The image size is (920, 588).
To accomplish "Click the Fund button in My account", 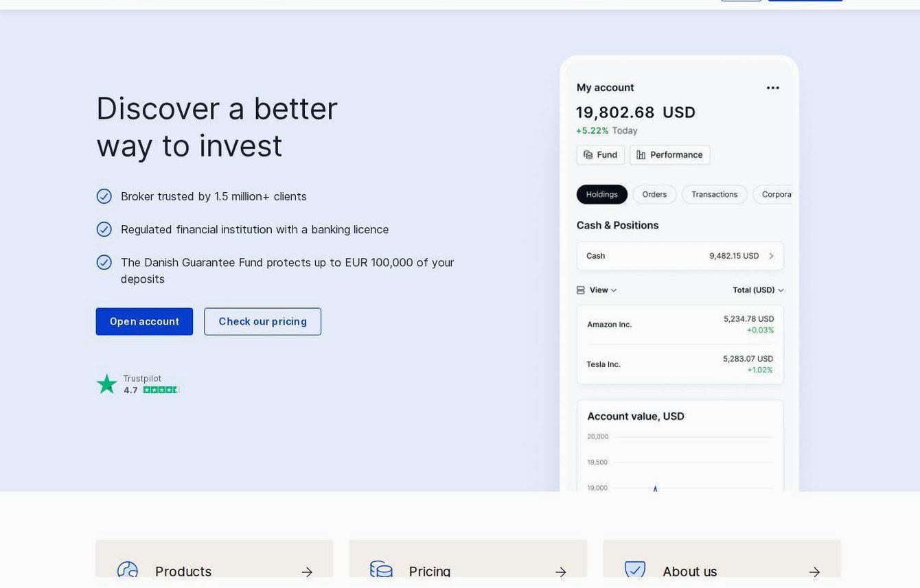I will coord(600,155).
